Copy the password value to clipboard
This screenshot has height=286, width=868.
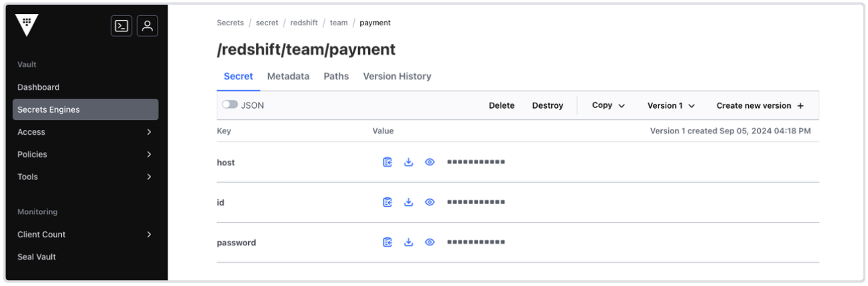[x=387, y=242]
